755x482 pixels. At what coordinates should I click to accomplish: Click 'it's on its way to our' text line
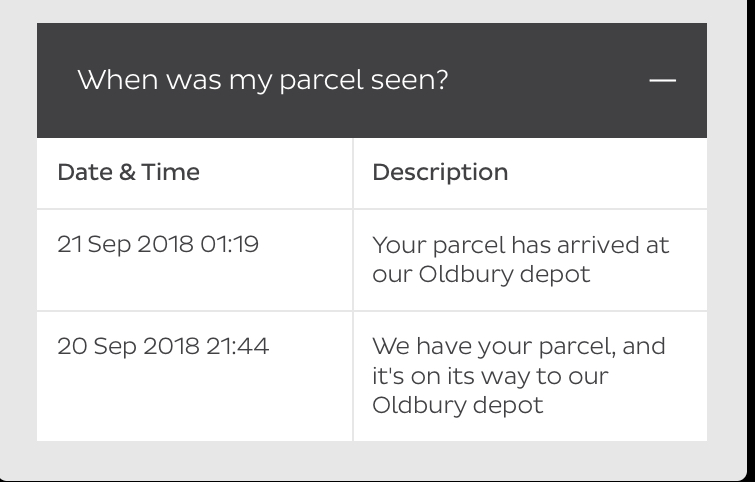click(490, 376)
